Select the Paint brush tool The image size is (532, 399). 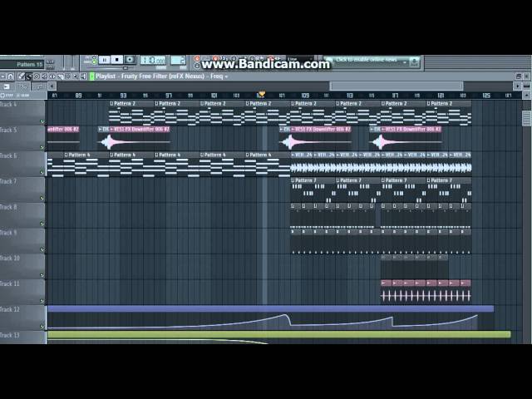[29, 76]
